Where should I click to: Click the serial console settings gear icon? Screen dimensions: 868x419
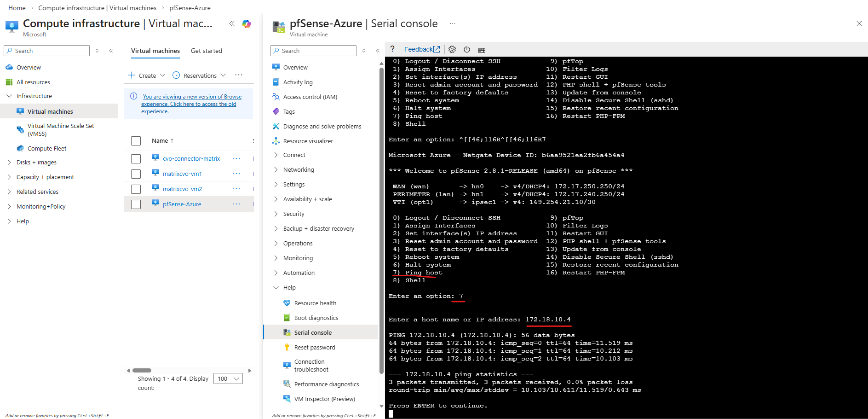pos(452,50)
